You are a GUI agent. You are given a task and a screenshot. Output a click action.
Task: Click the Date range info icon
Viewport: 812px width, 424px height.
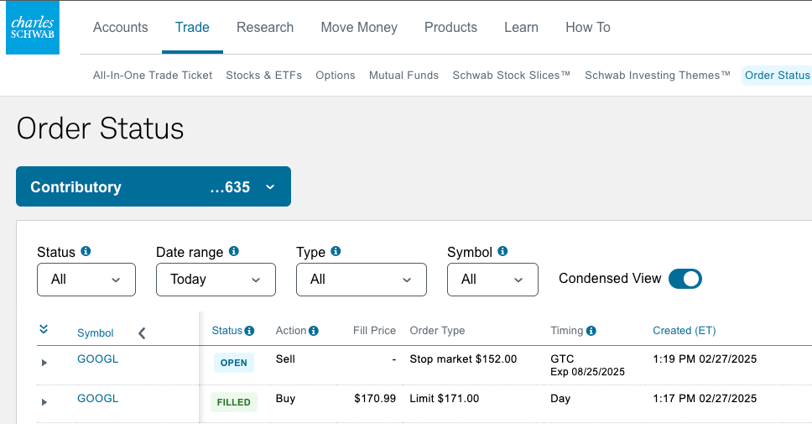(x=234, y=252)
